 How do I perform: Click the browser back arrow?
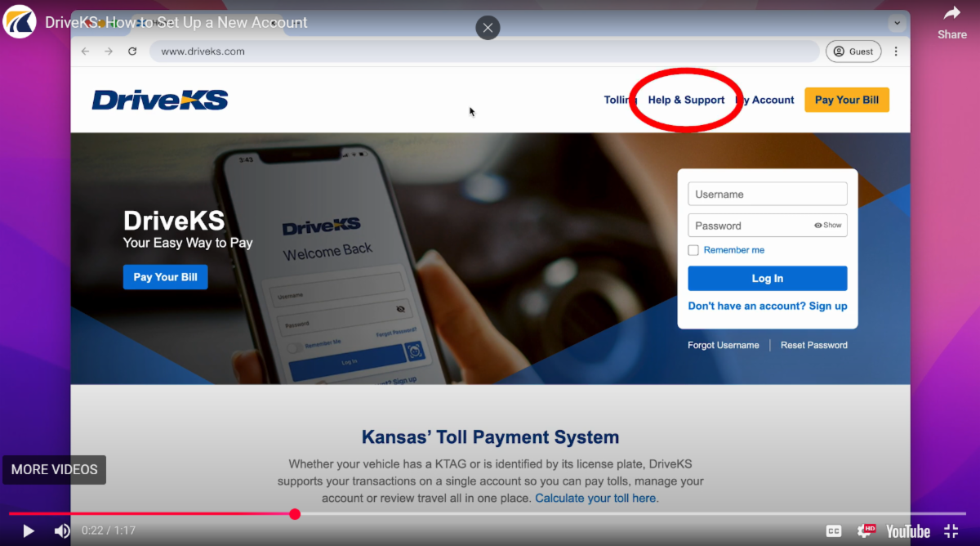pyautogui.click(x=85, y=51)
